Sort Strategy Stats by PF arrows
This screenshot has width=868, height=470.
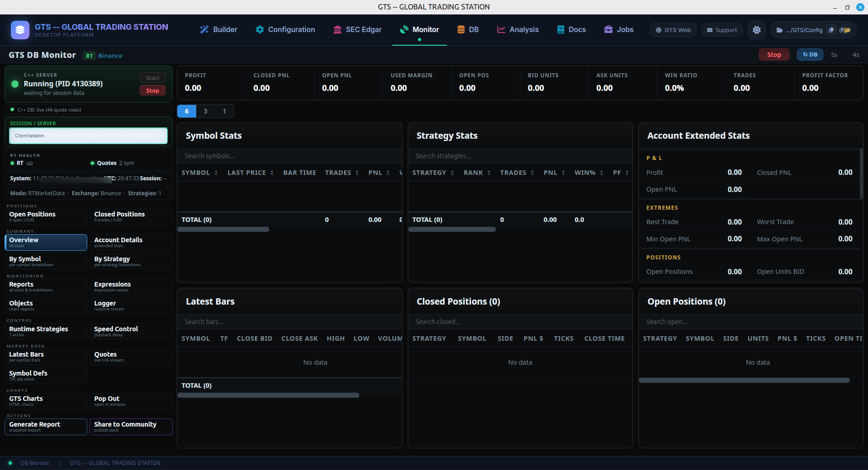627,173
